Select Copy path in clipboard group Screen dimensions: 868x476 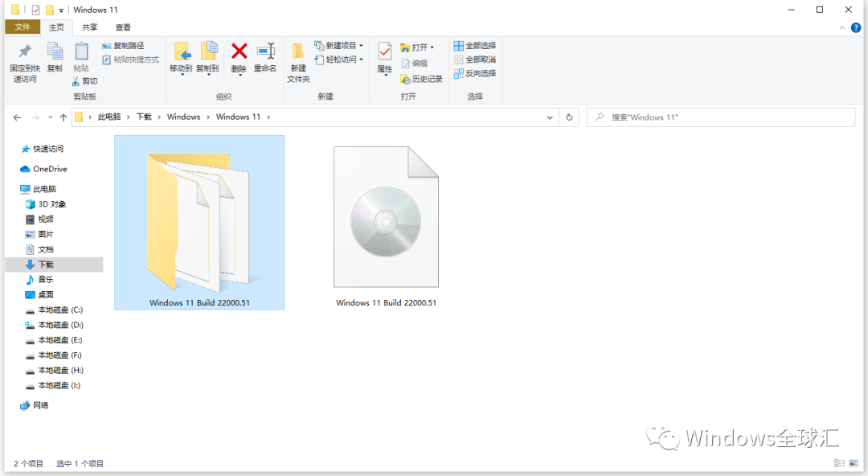(123, 46)
